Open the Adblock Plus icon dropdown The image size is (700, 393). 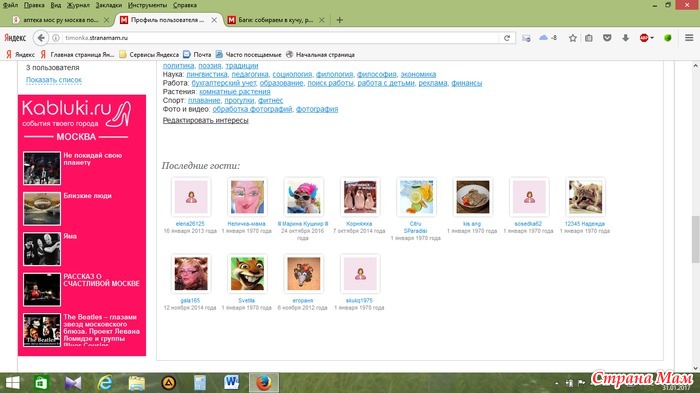pyautogui.click(x=646, y=38)
